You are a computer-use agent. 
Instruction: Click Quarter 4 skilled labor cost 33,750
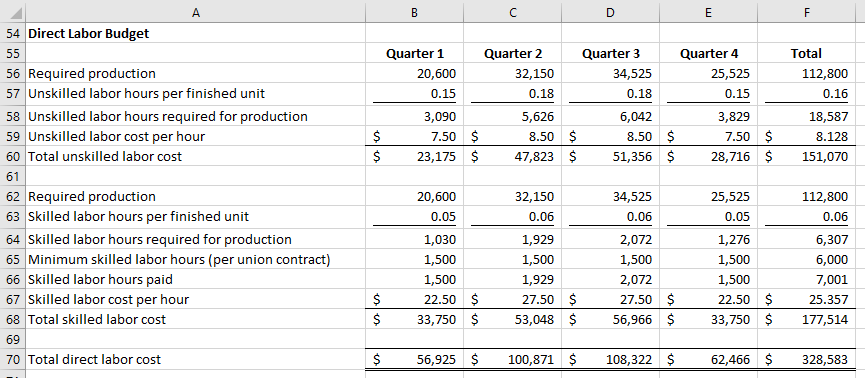coord(709,319)
